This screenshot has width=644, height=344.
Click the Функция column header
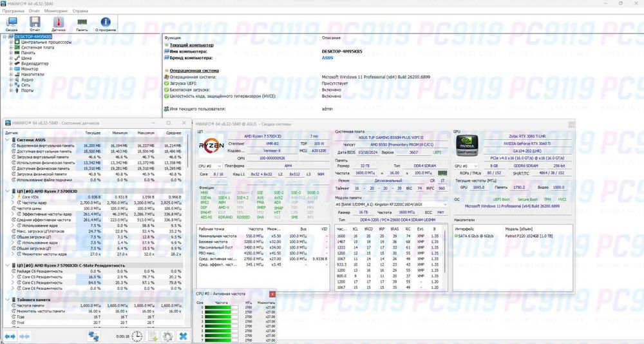173,37
